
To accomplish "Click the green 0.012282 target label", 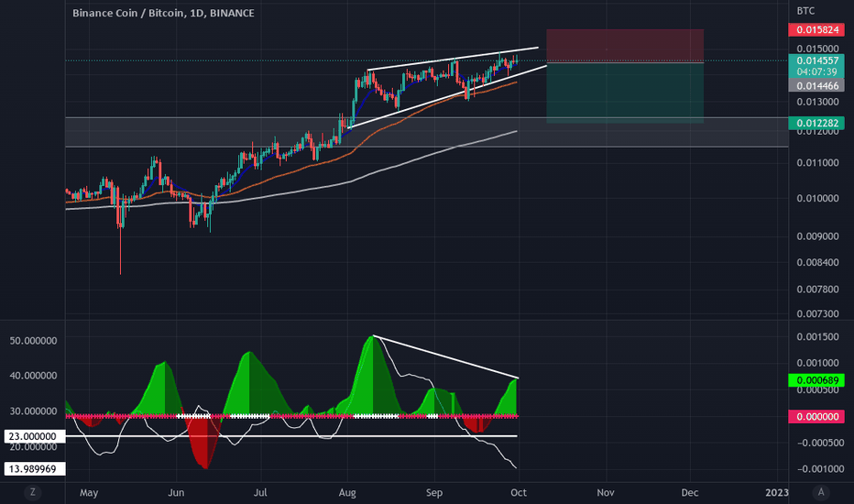I will click(816, 123).
